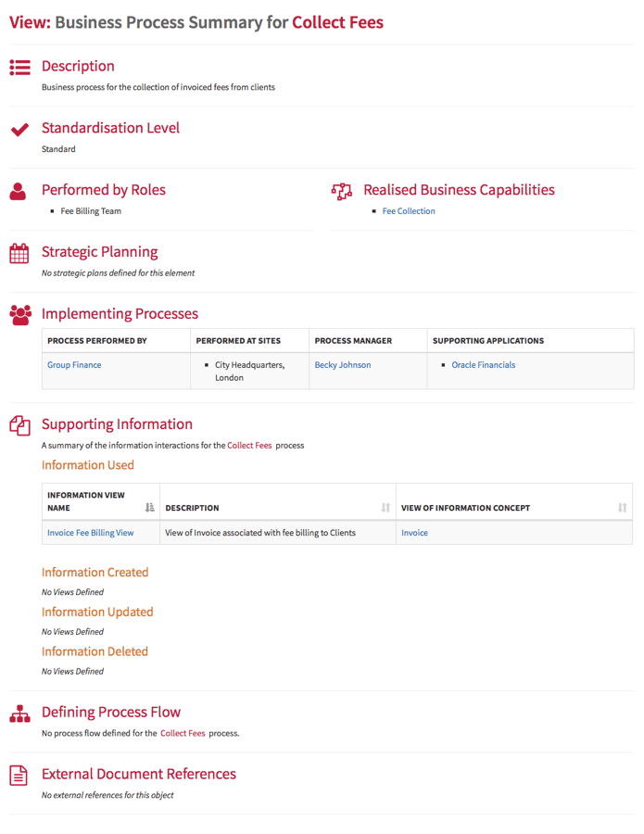Image resolution: width=644 pixels, height=834 pixels.
Task: Open Becky Johnson process manager link
Action: click(343, 365)
